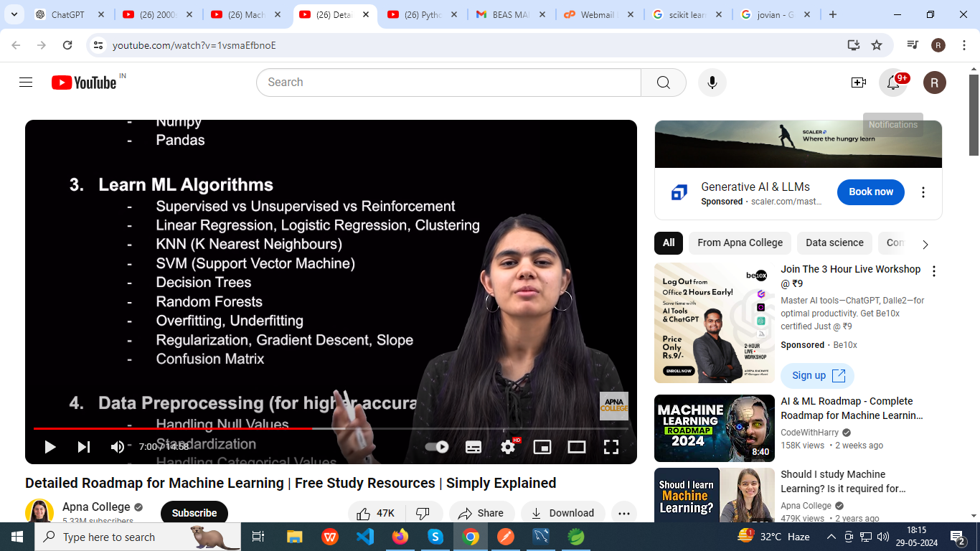This screenshot has width=980, height=551.
Task: Reload the page
Action: [x=67, y=45]
